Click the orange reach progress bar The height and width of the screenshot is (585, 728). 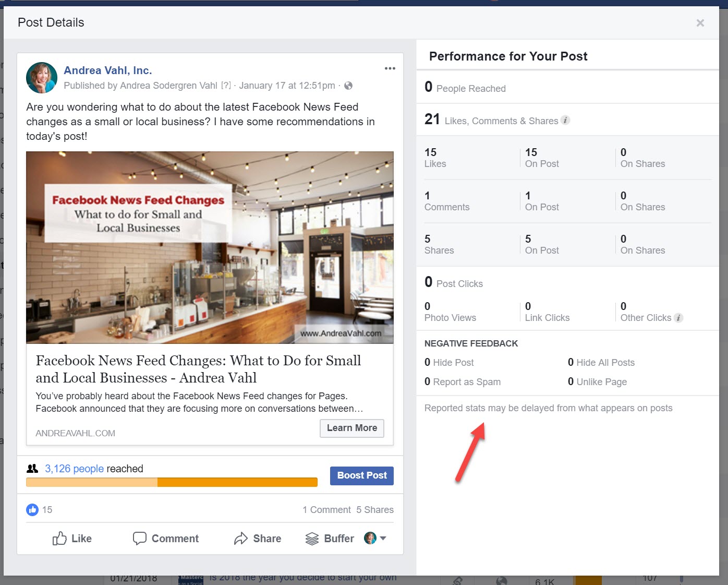(172, 482)
